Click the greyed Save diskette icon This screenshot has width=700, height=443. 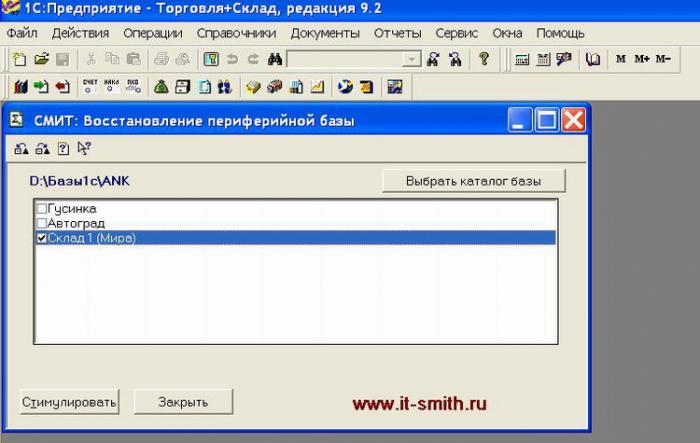pos(62,59)
